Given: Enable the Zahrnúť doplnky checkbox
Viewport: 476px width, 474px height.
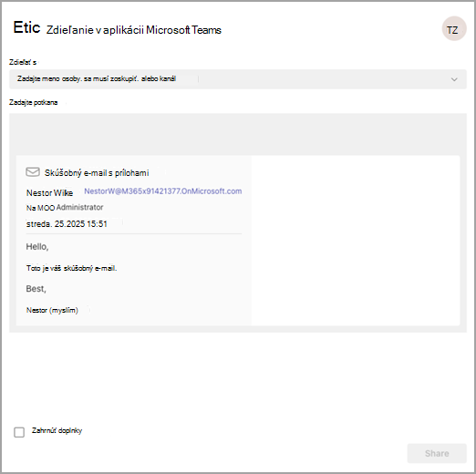Looking at the screenshot, I should (19, 432).
